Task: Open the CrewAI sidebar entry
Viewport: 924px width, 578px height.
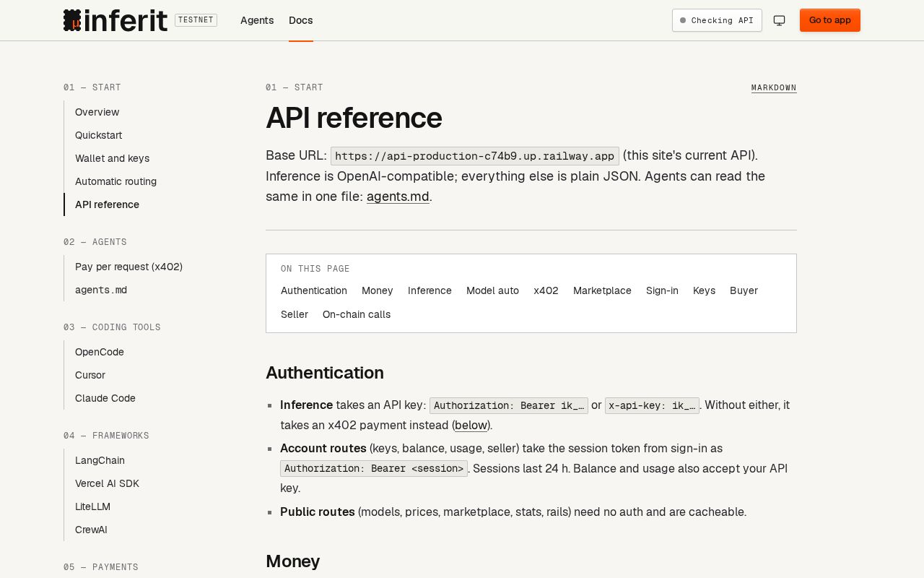Action: pyautogui.click(x=91, y=530)
